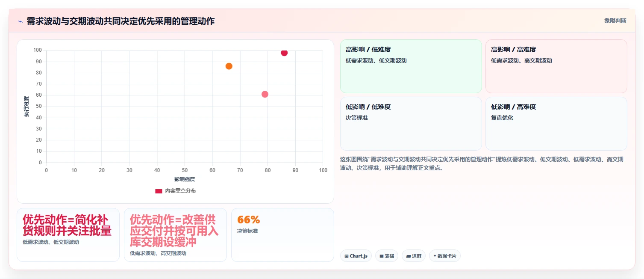Click the orange scatter point near 86

(229, 66)
